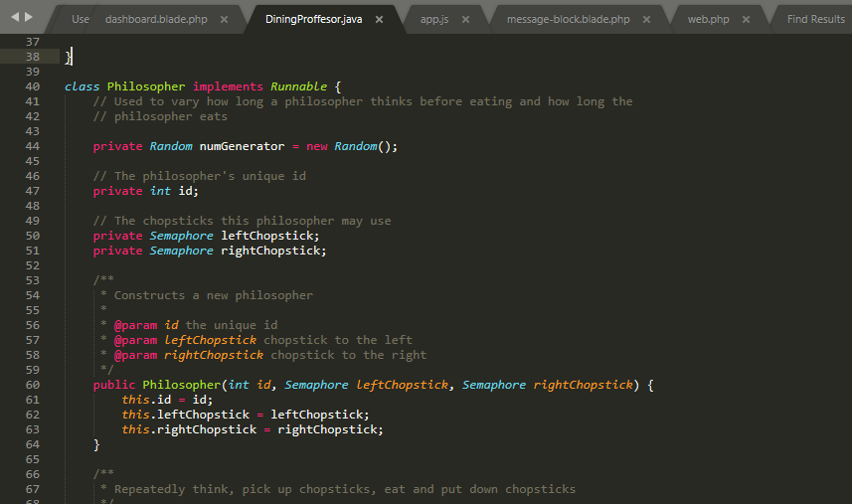
Task: Click 'rightChopstick;' declaration on line 51
Action: pos(273,251)
